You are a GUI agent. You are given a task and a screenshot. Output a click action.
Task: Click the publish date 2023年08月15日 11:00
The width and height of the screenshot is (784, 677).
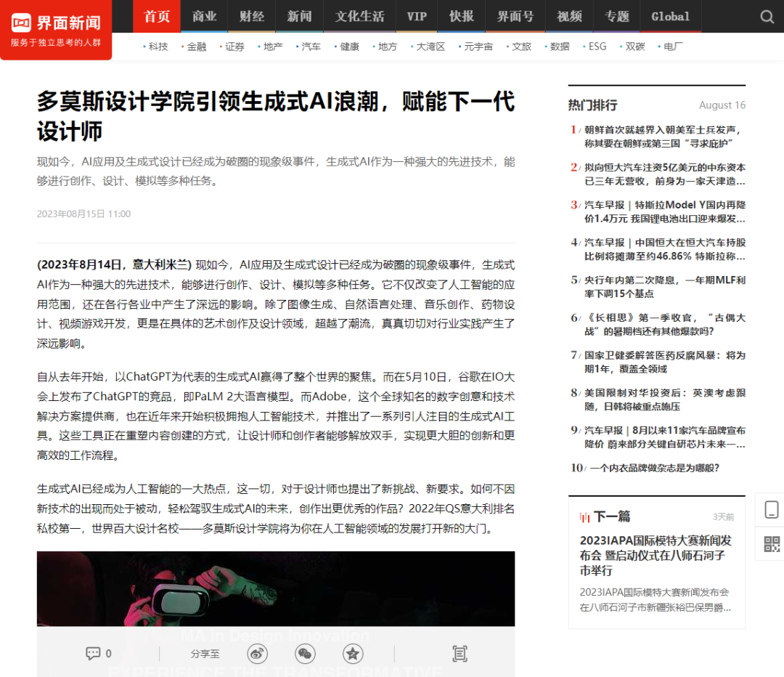pos(84,214)
